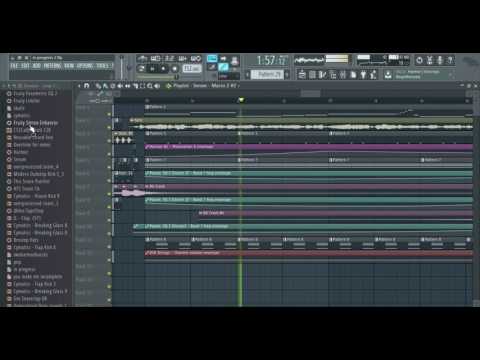Click the play/pause transport button
The image size is (480, 360).
pyautogui.click(x=153, y=69)
